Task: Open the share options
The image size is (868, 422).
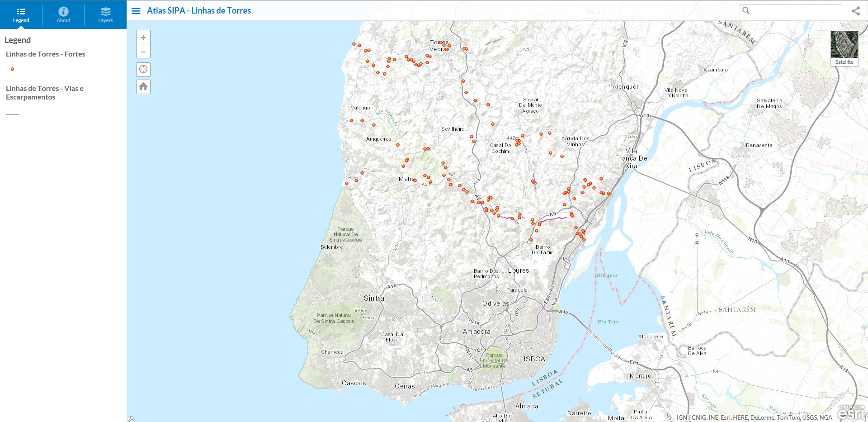Action: pos(855,11)
